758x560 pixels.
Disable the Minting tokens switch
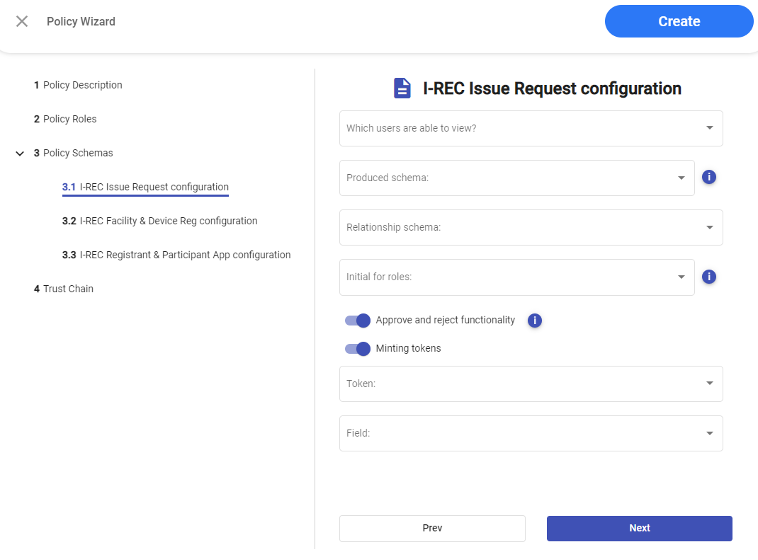point(358,349)
